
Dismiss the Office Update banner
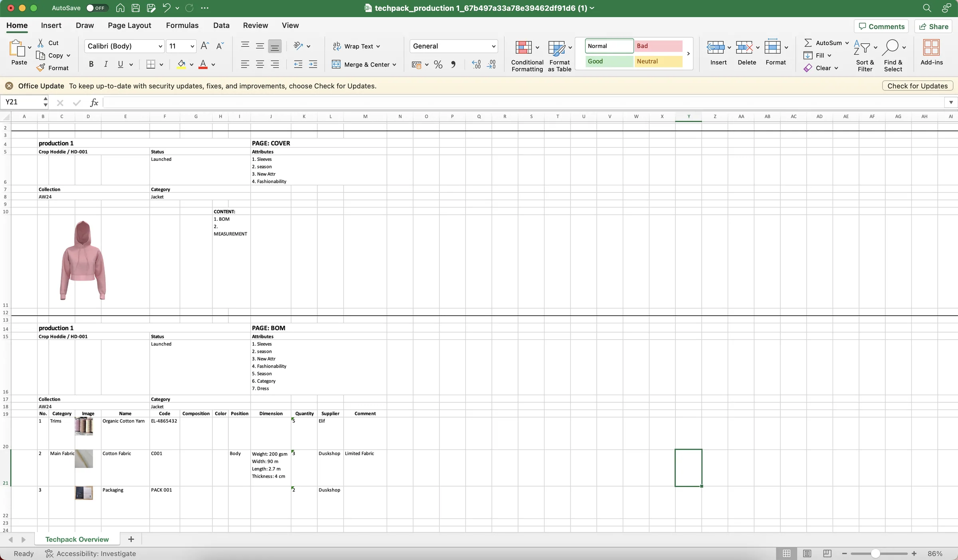click(x=9, y=86)
